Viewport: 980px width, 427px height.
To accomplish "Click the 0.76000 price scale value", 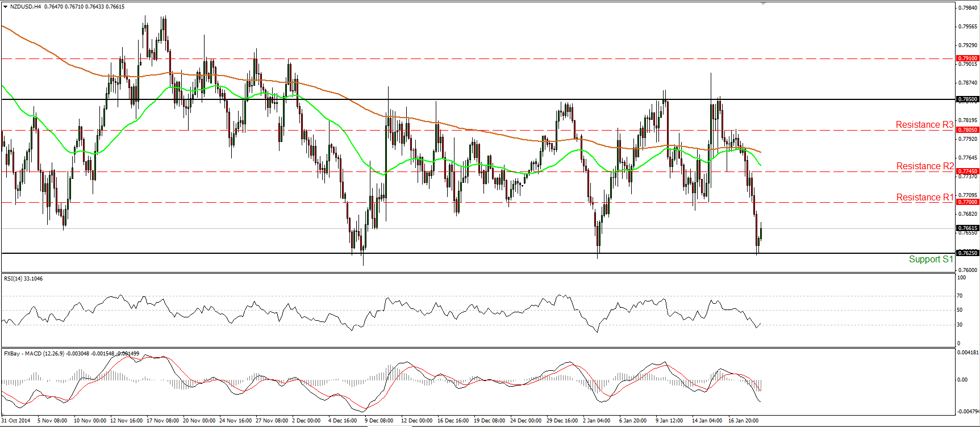I will 968,270.
